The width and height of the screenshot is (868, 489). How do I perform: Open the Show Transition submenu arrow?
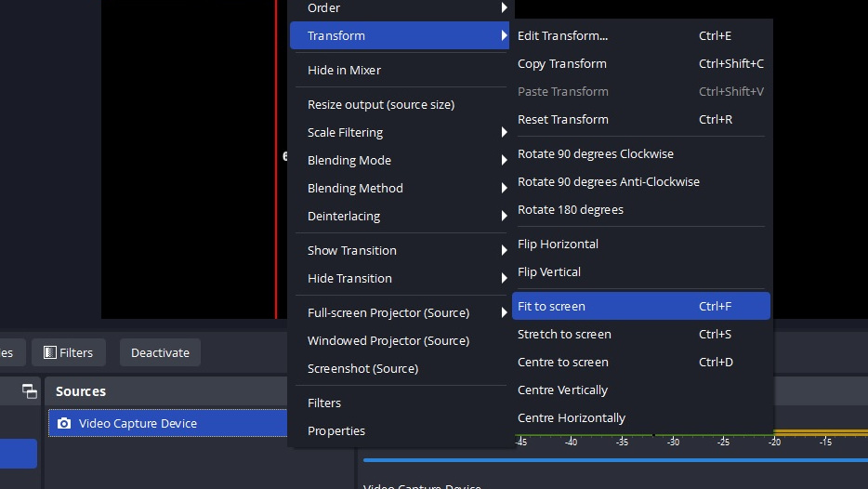pos(504,250)
